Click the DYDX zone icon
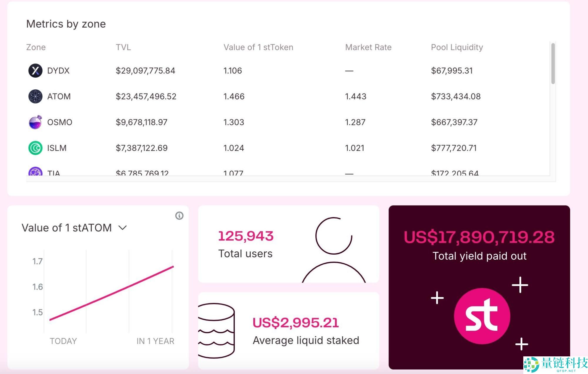 click(x=35, y=71)
